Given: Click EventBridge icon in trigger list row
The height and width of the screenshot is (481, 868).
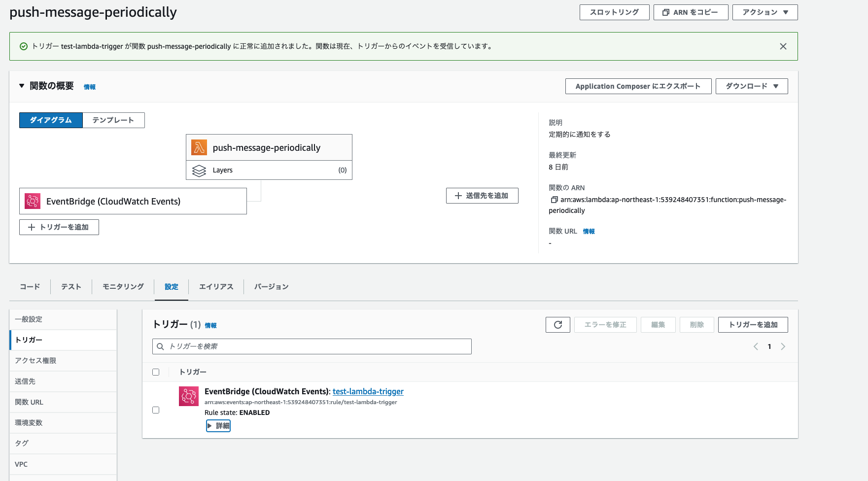Looking at the screenshot, I should coord(189,396).
